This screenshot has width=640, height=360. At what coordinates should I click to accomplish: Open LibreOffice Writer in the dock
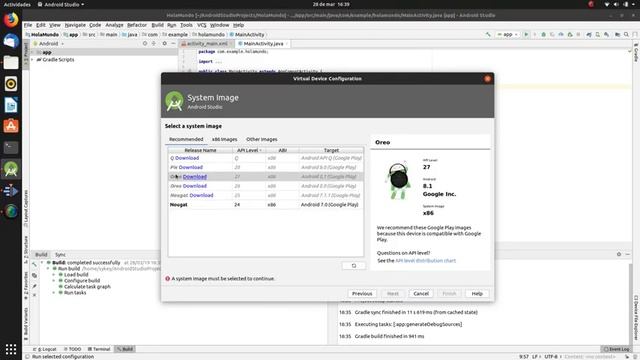click(11, 105)
